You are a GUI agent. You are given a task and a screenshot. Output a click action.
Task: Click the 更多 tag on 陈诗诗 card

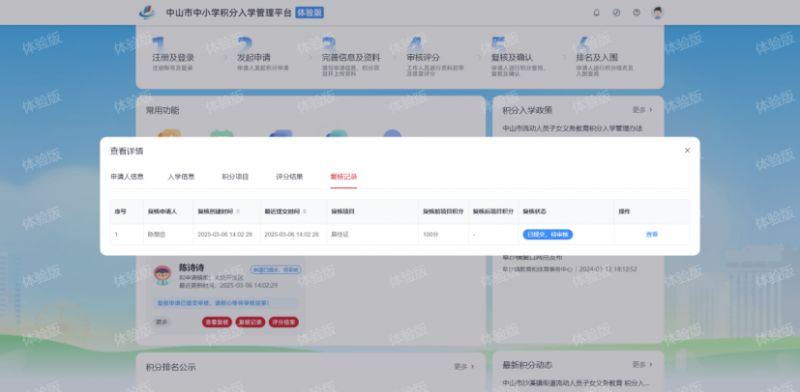[162, 322]
